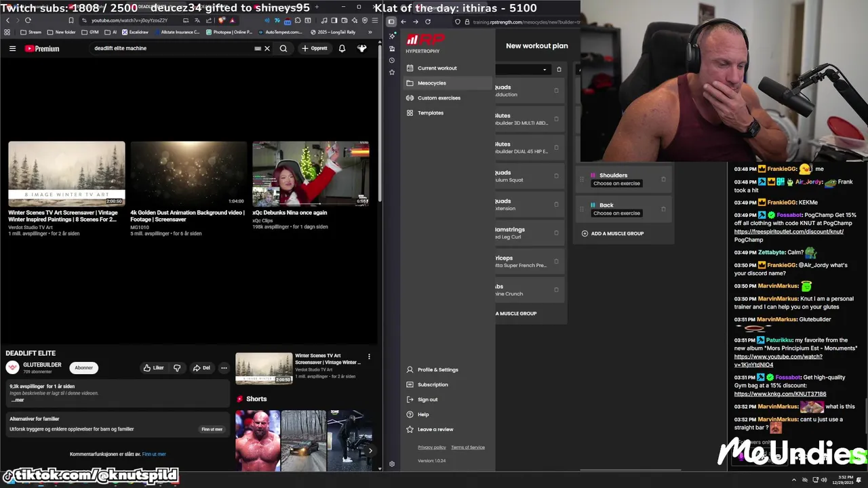The width and height of the screenshot is (868, 488).
Task: Bookmark the YouTube page
Action: point(71,20)
